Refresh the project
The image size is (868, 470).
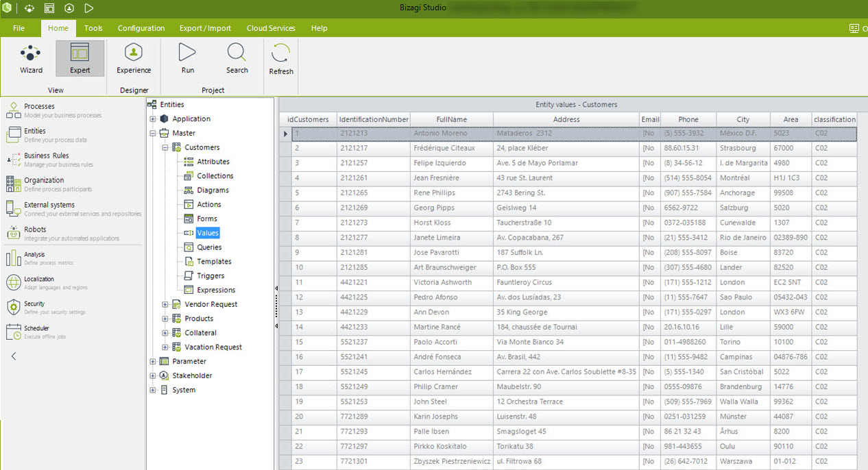(281, 60)
